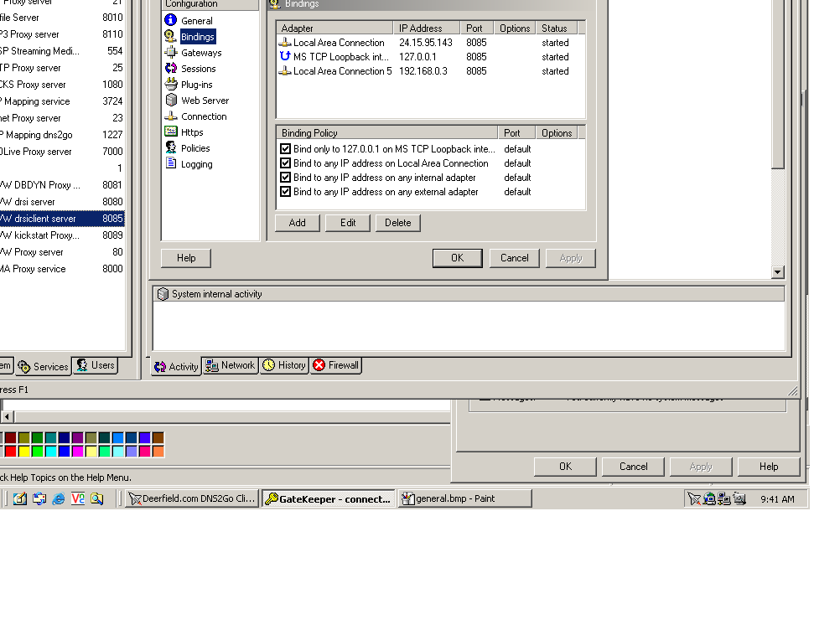Image resolution: width=840 pixels, height=635 pixels.
Task: Pick the yellow color in Paint palette
Action: pyautogui.click(x=24, y=452)
